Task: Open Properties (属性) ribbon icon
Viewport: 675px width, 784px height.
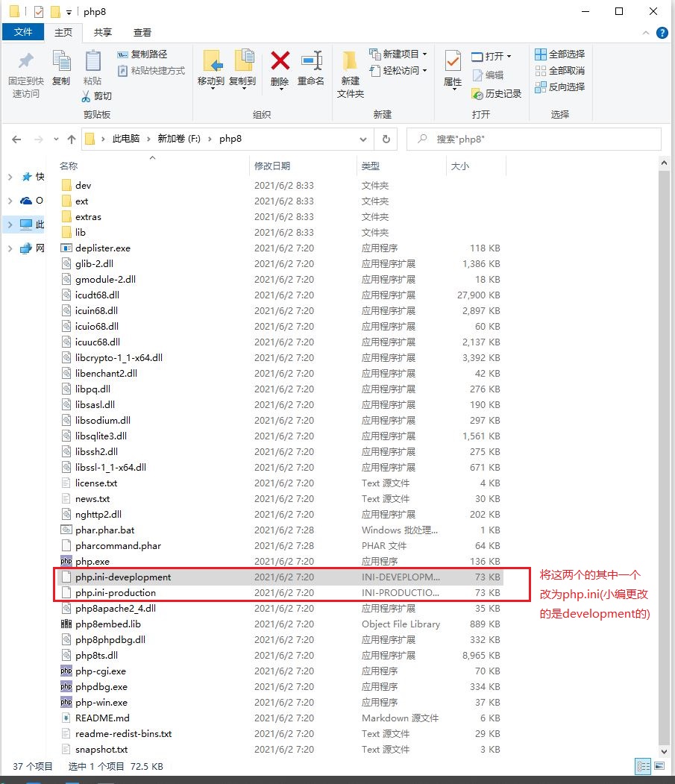Action: pyautogui.click(x=453, y=61)
